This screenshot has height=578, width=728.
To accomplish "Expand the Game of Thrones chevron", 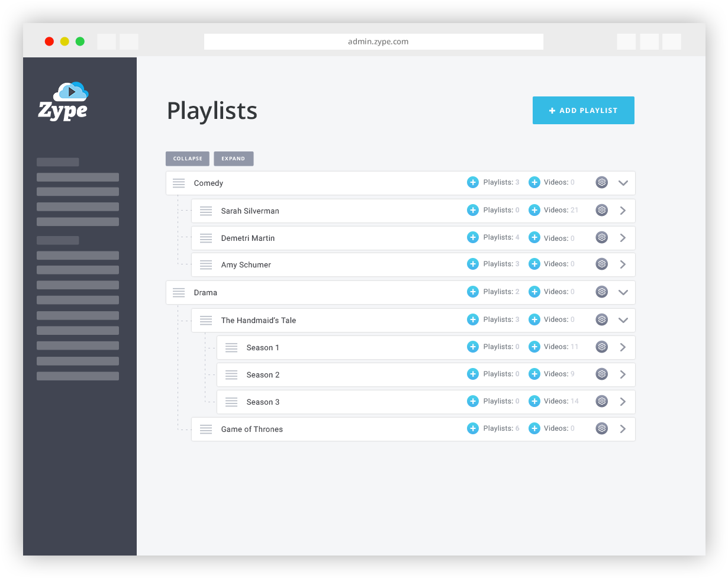I will 623,429.
